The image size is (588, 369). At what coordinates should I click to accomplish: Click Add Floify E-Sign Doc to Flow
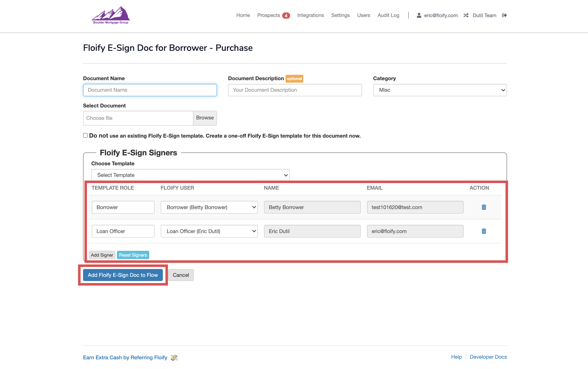pyautogui.click(x=123, y=275)
